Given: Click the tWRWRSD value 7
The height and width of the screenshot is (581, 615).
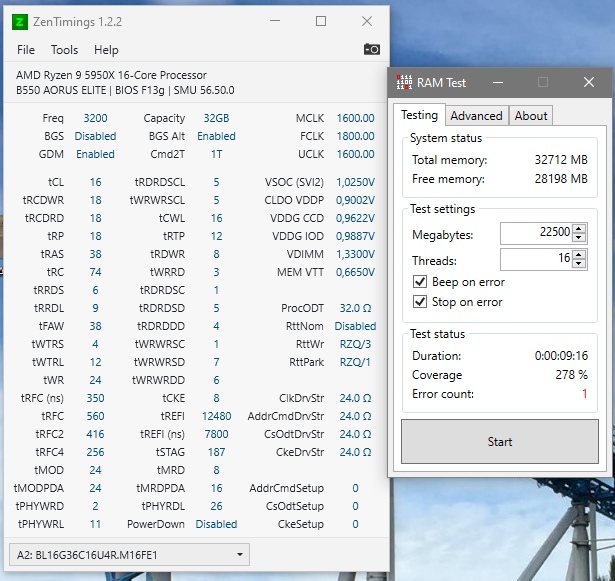Looking at the screenshot, I should pos(217,362).
